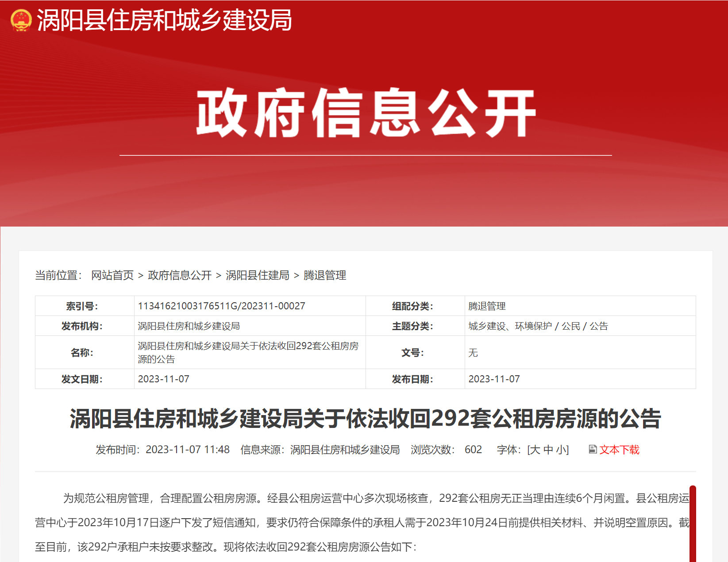Set font size to 大
This screenshot has height=562, width=728.
[x=535, y=450]
